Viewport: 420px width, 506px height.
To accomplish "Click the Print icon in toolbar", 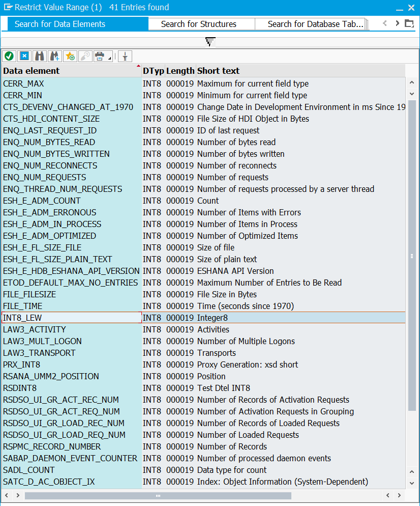I will 100,56.
